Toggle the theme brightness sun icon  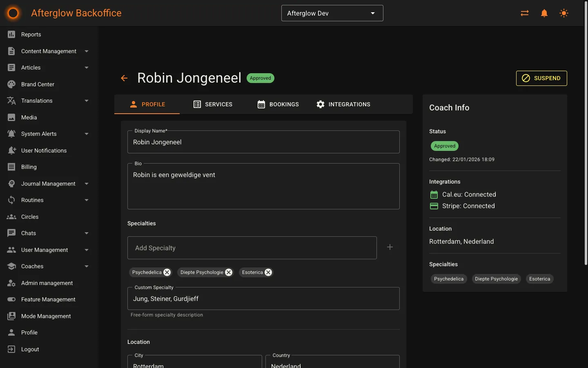564,13
